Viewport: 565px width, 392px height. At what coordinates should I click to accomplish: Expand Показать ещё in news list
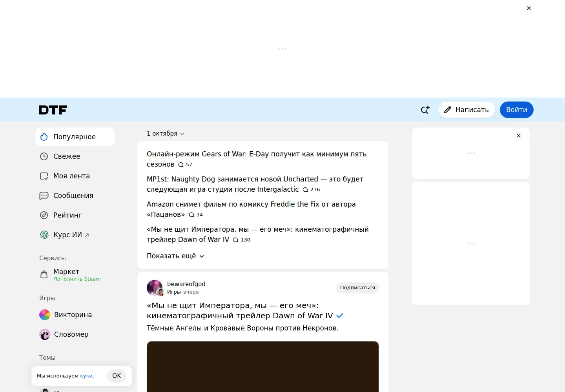[x=175, y=256]
